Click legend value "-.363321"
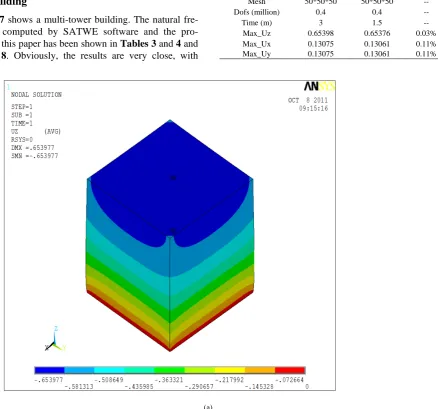 [x=169, y=380]
